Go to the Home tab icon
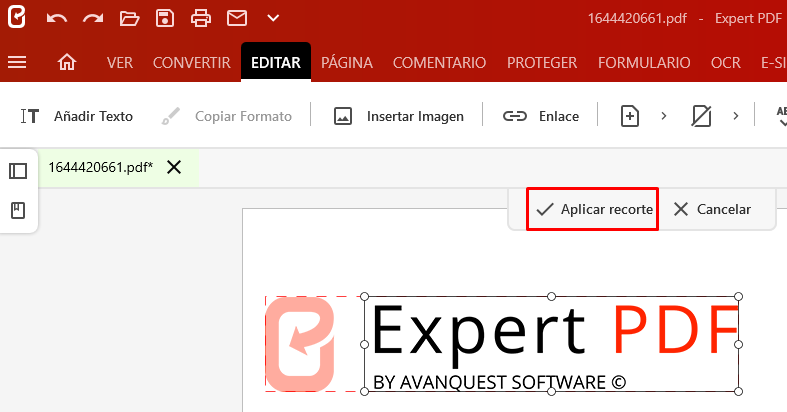The width and height of the screenshot is (787, 412). click(x=67, y=62)
